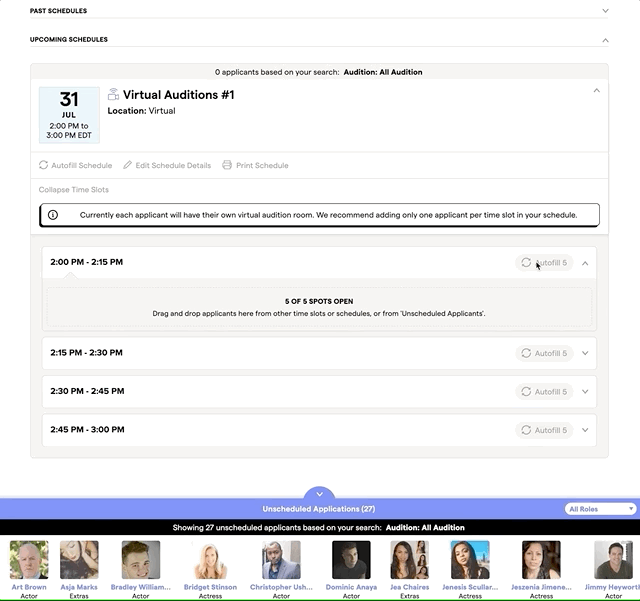Viewport: 640px width, 601px height.
Task: Expand the 2:30 PM - 2:45 PM slot
Action: [x=585, y=392]
